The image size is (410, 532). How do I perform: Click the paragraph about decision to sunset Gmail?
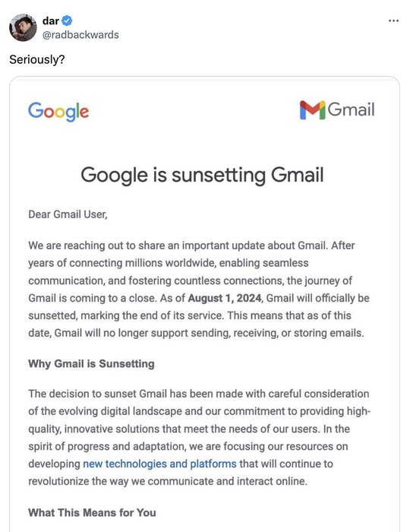200,437
